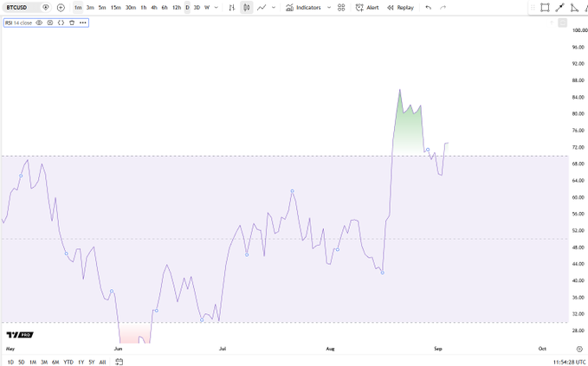The image size is (588, 366).
Task: Set date range to 5D
Action: pos(22,362)
